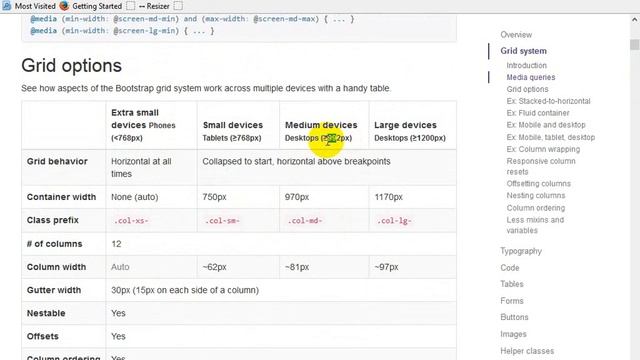640x360 pixels.
Task: Open the Grid system sidebar section
Action: [x=523, y=51]
